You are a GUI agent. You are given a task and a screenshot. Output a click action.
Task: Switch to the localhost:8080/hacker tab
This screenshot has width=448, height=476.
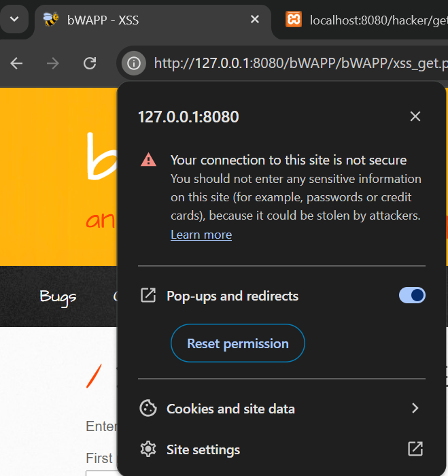[367, 20]
